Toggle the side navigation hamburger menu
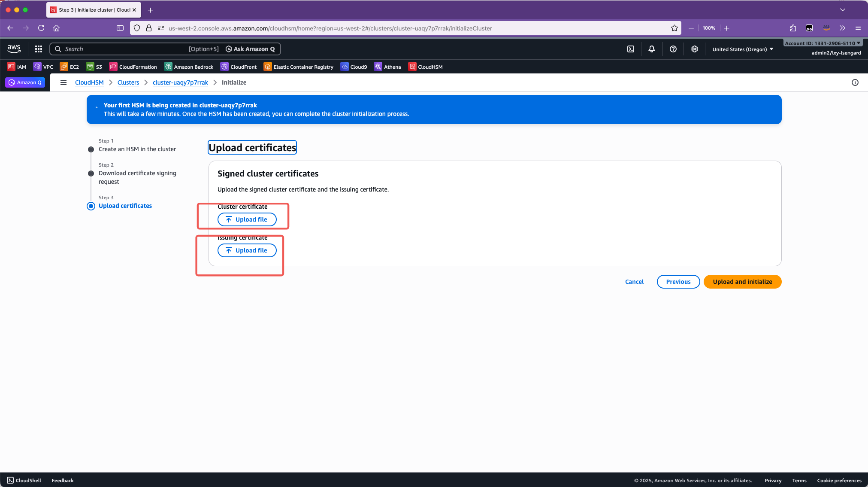The image size is (868, 487). 64,82
